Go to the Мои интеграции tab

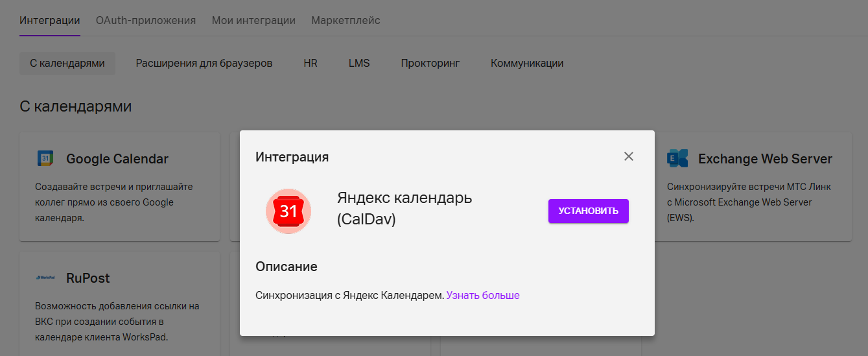pyautogui.click(x=253, y=20)
